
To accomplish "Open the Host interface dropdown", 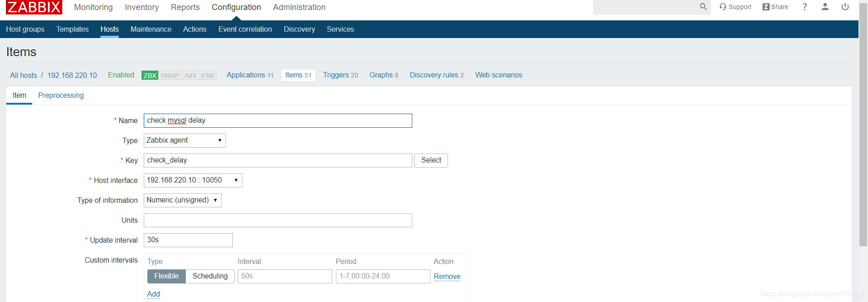I will pos(193,180).
